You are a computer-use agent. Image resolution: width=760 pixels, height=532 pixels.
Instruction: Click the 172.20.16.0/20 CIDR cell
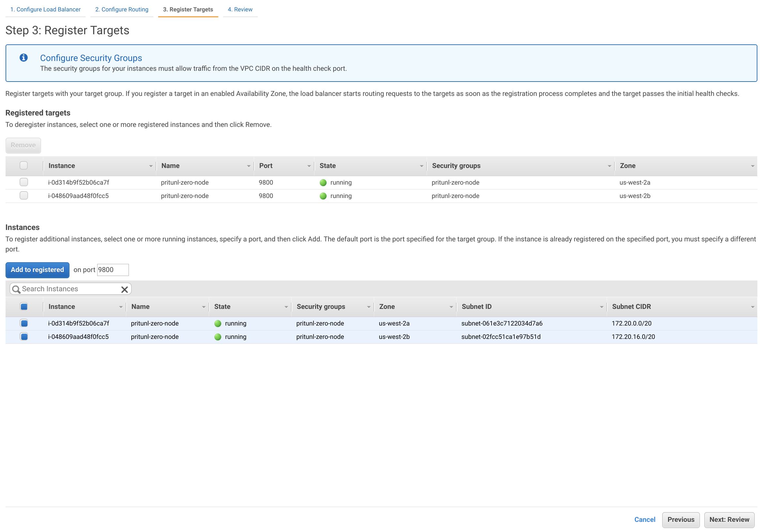point(633,337)
